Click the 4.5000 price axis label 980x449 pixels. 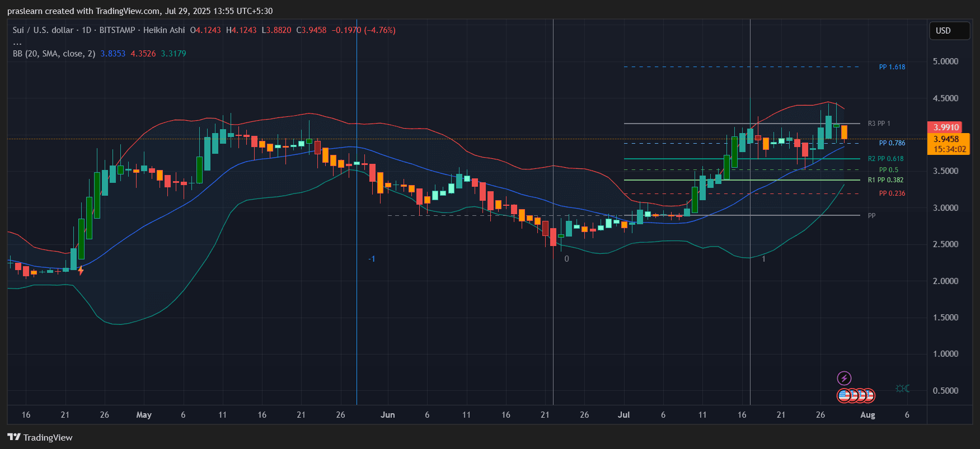pos(945,98)
